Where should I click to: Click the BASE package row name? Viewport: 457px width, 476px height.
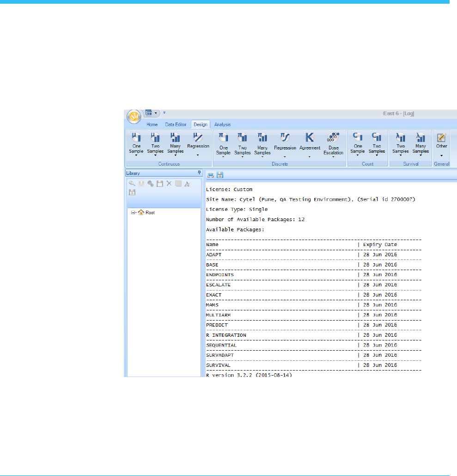pyautogui.click(x=212, y=265)
